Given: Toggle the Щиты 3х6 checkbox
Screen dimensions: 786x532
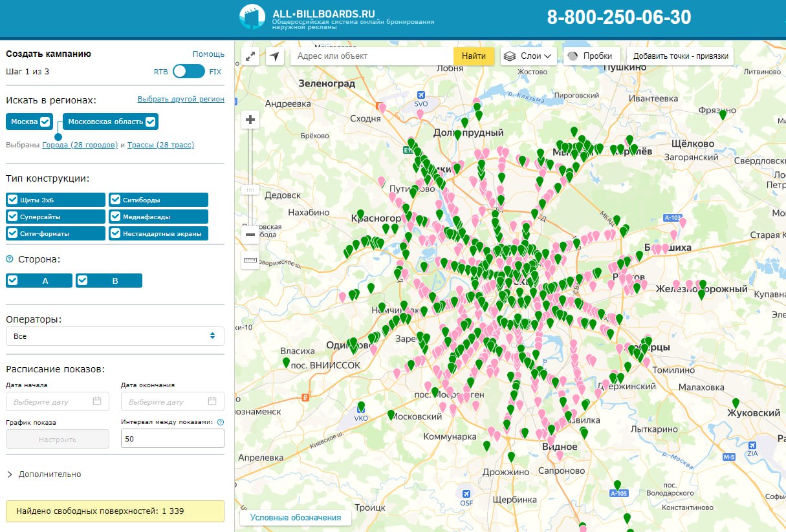Looking at the screenshot, I should 12,200.
